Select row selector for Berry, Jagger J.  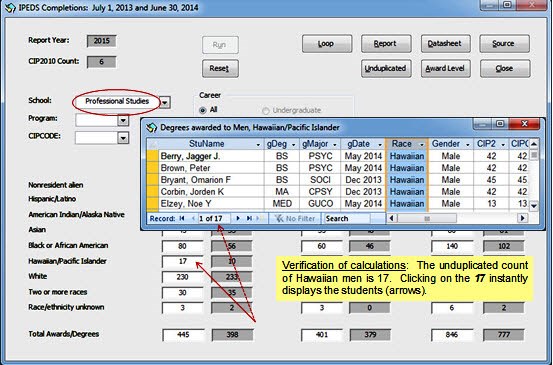click(153, 156)
